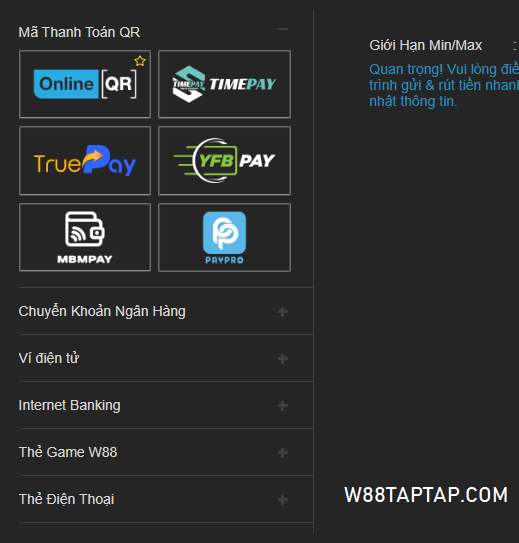Open the Thẻ Điện Thoại label
The height and width of the screenshot is (543, 519).
(x=66, y=499)
